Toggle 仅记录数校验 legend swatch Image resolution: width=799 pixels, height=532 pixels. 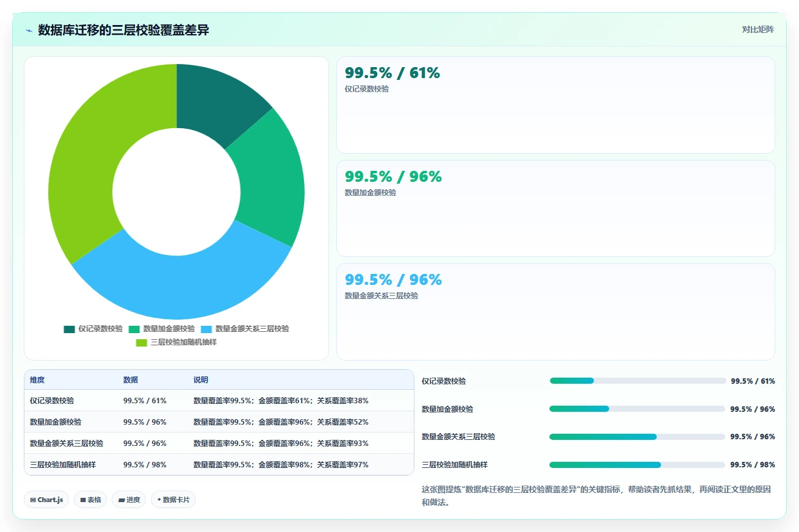(x=69, y=329)
